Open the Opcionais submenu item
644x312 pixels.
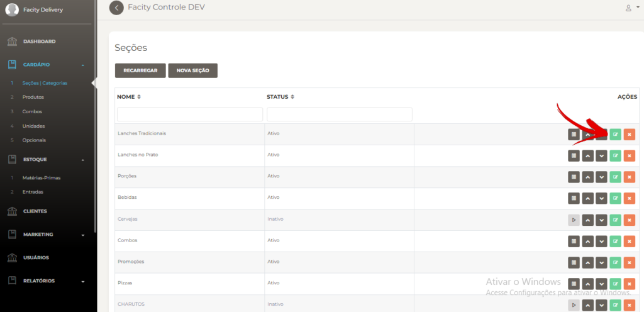point(34,140)
